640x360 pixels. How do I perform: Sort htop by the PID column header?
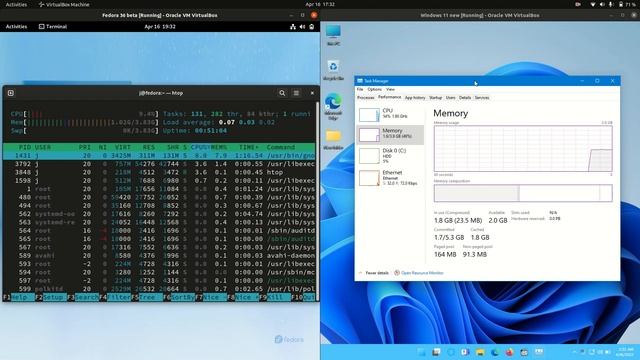tap(24, 147)
